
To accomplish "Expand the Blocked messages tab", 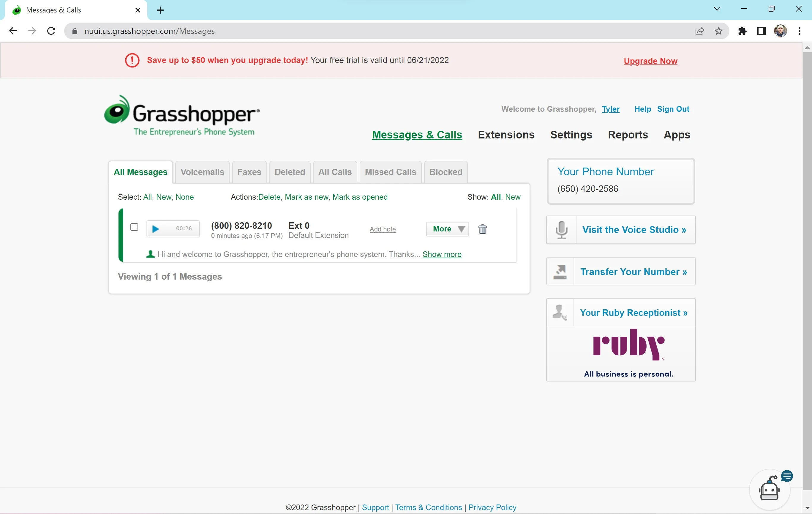I will tap(446, 172).
